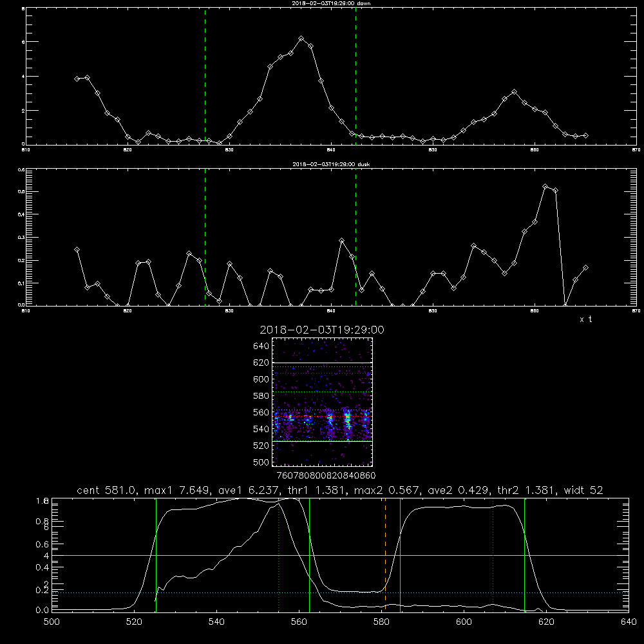Click 'max2 0.567' in the stats line
The width and height of the screenshot is (644, 644).
(387, 490)
